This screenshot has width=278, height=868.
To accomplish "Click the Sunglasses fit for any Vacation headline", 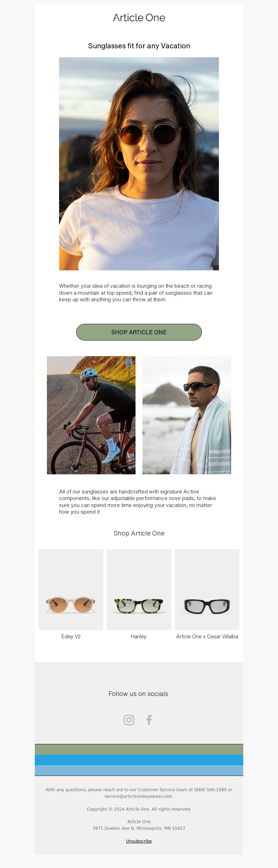I will pos(139,46).
